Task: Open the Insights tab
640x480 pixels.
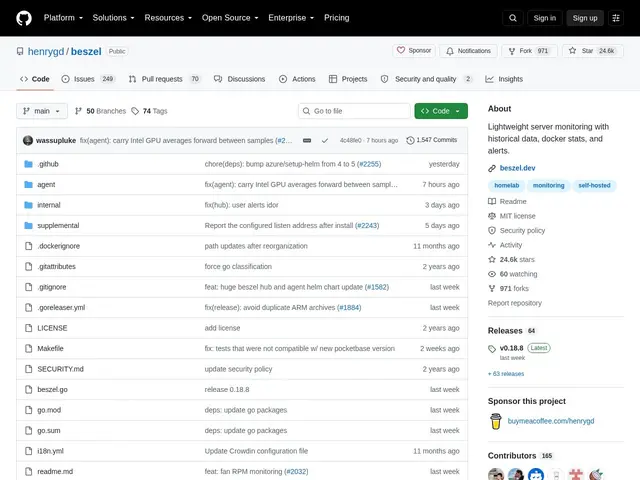Action: coord(504,79)
